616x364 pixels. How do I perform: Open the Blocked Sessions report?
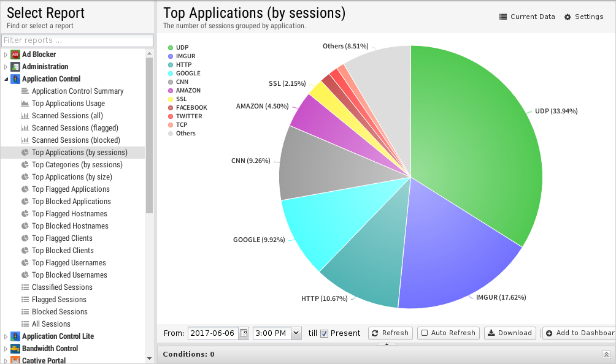click(x=60, y=312)
